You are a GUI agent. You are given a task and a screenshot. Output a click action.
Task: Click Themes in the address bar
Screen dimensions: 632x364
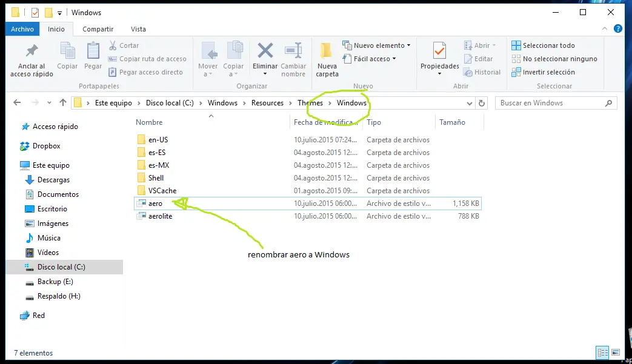(x=310, y=103)
